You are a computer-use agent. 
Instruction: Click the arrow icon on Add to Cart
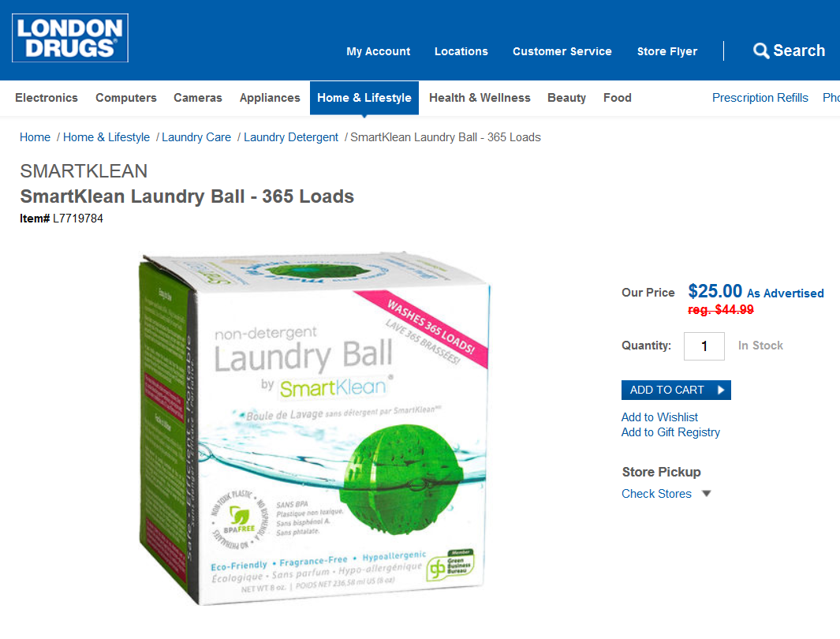[721, 390]
